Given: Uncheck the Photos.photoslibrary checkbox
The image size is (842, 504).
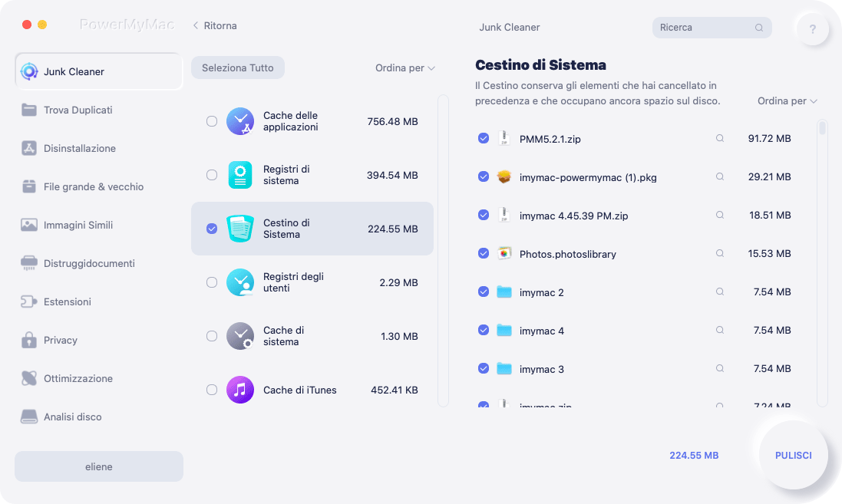Looking at the screenshot, I should pyautogui.click(x=484, y=253).
